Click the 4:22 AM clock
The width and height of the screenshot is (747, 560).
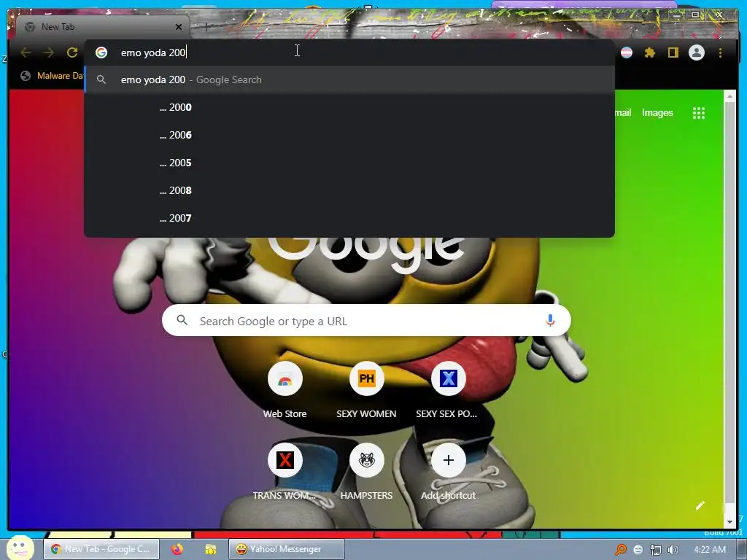[710, 550]
